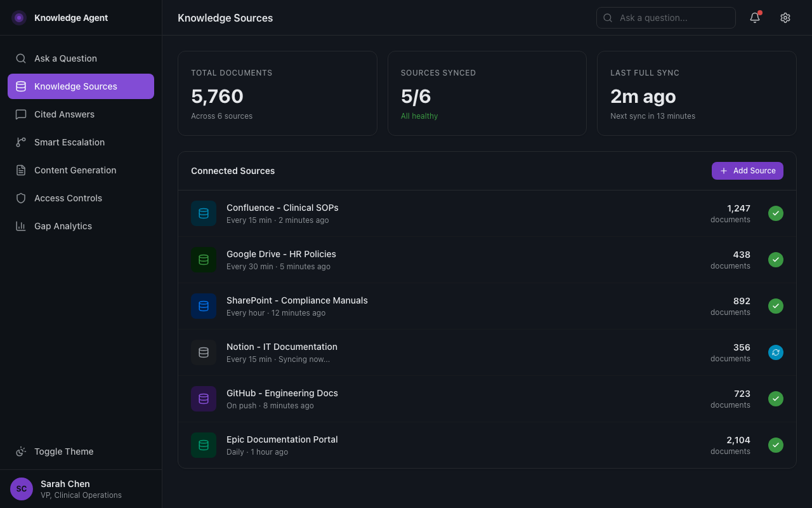Image resolution: width=812 pixels, height=508 pixels.
Task: Select the Knowledge Sources sidebar icon
Action: click(x=20, y=86)
